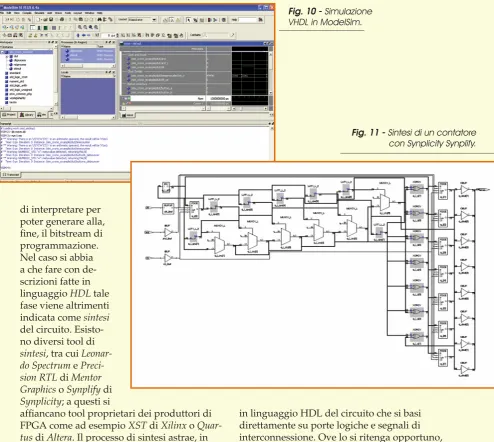Close the Locals panel
The height and width of the screenshot is (442, 494).
(114, 72)
